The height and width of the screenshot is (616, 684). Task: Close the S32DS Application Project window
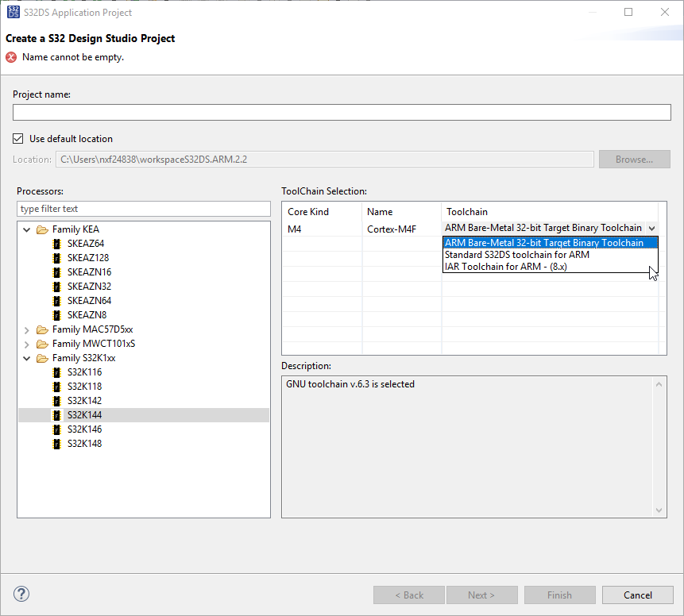coord(665,12)
